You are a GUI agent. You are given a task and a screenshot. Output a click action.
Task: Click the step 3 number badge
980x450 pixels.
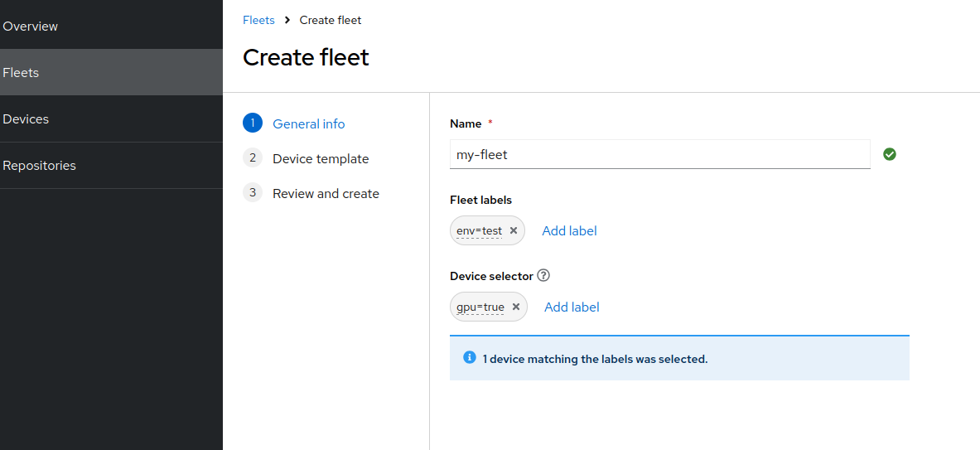(x=253, y=193)
